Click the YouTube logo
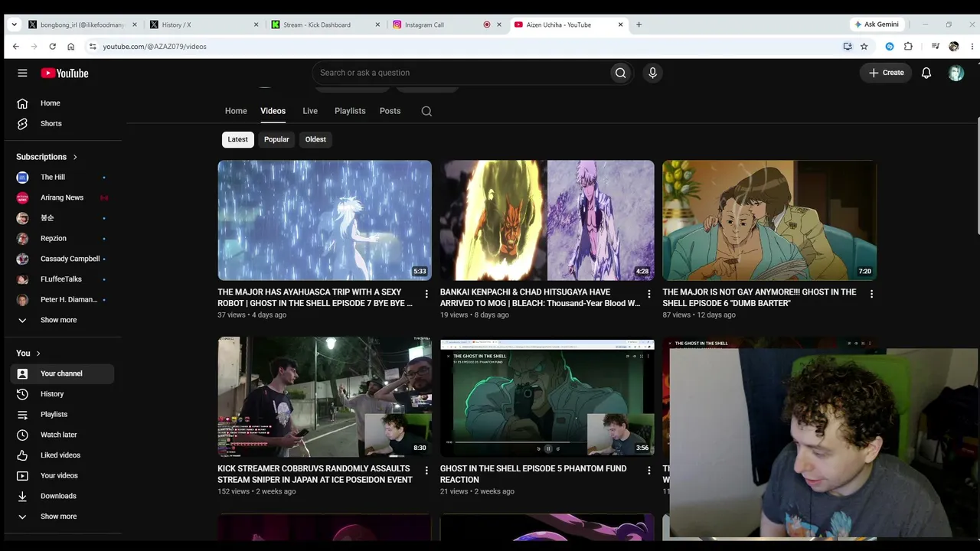The image size is (980, 551). [x=64, y=73]
